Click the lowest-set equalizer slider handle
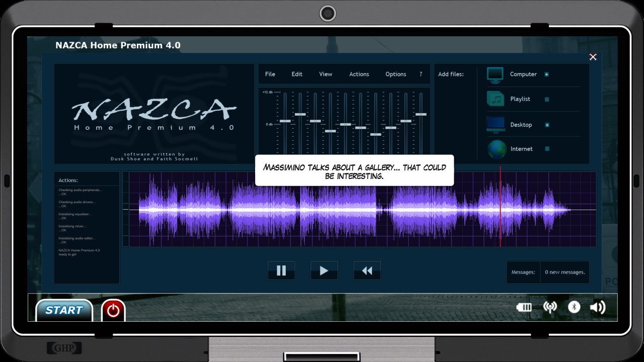Viewport: 644px width, 362px height. (x=375, y=135)
